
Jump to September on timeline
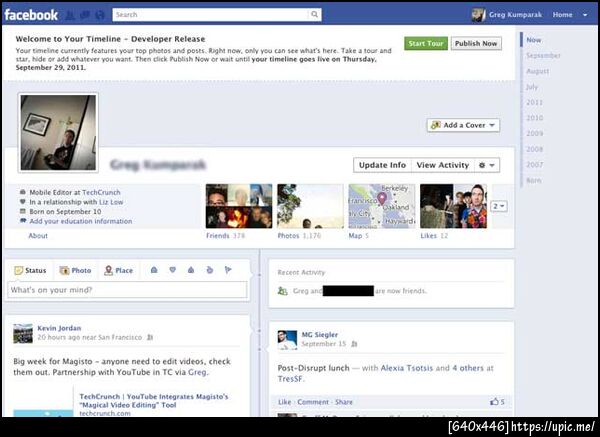[x=543, y=55]
